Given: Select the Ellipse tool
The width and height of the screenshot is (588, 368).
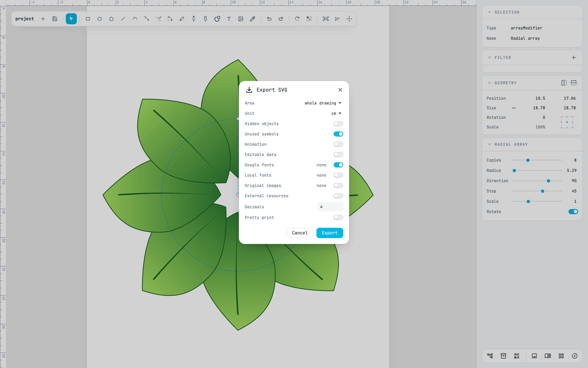Looking at the screenshot, I should point(100,19).
